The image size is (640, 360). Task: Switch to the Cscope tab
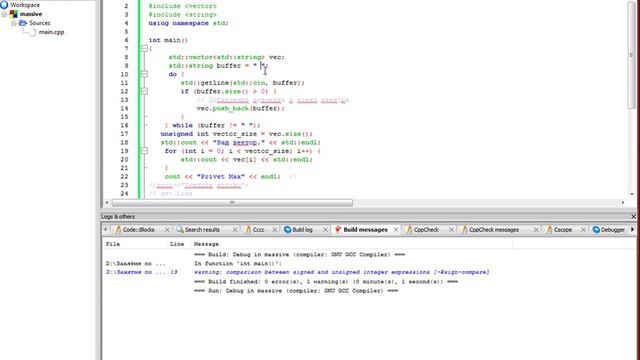point(562,230)
